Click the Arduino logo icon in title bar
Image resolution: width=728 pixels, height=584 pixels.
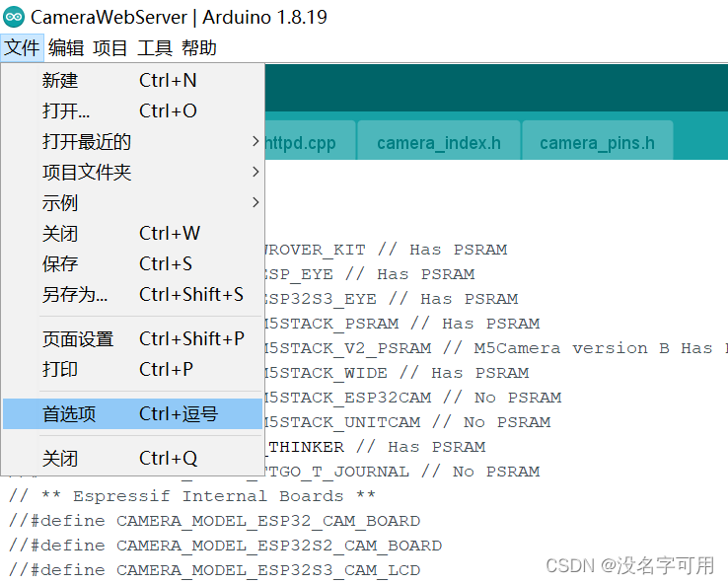click(14, 17)
